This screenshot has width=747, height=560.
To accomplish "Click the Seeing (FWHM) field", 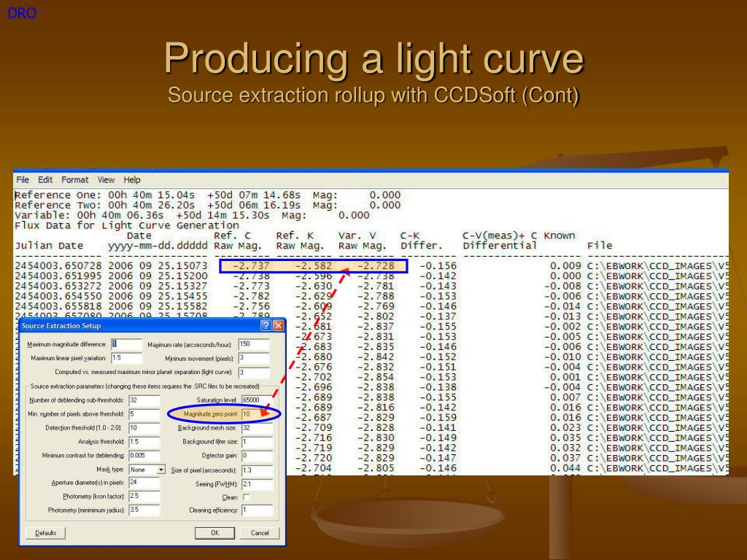I will (x=258, y=484).
